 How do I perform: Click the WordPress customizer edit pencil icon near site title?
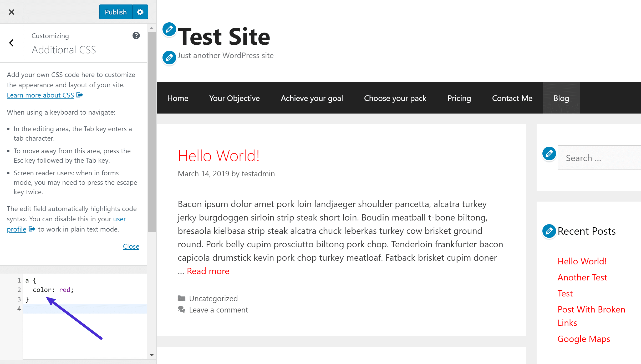(x=169, y=30)
